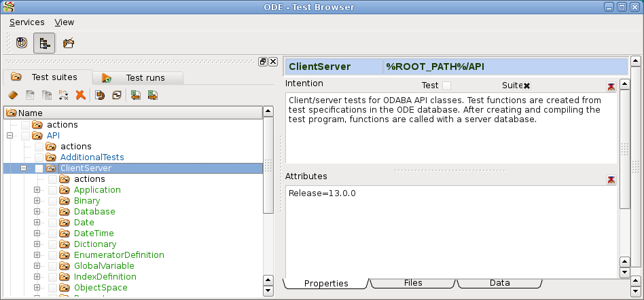Check the box next to Application
Viewport: 644px width, 300px height.
click(x=52, y=190)
